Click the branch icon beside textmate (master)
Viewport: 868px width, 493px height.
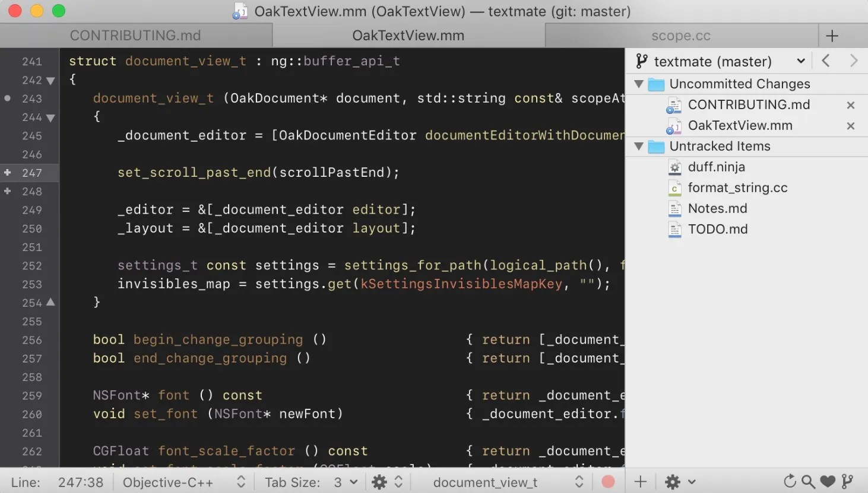coord(641,61)
